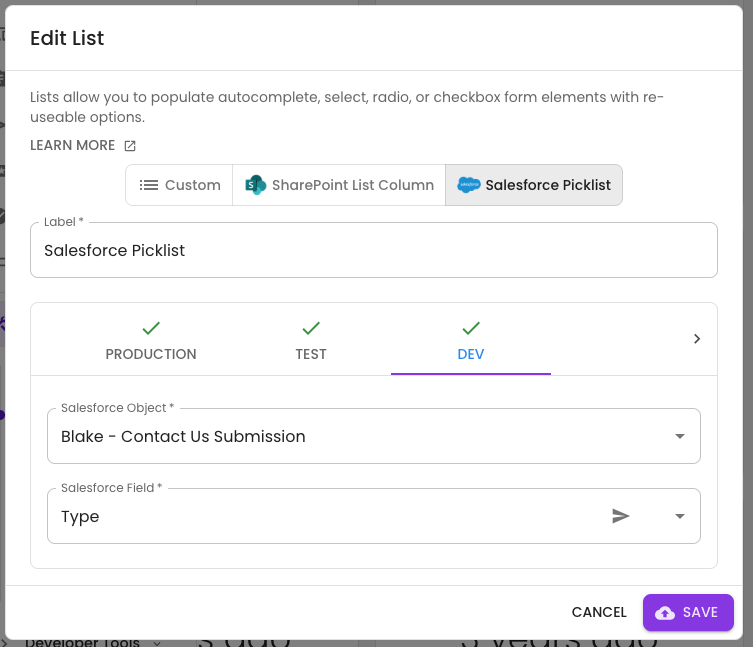
Task: Click the Custom list lines icon
Action: pos(149,185)
